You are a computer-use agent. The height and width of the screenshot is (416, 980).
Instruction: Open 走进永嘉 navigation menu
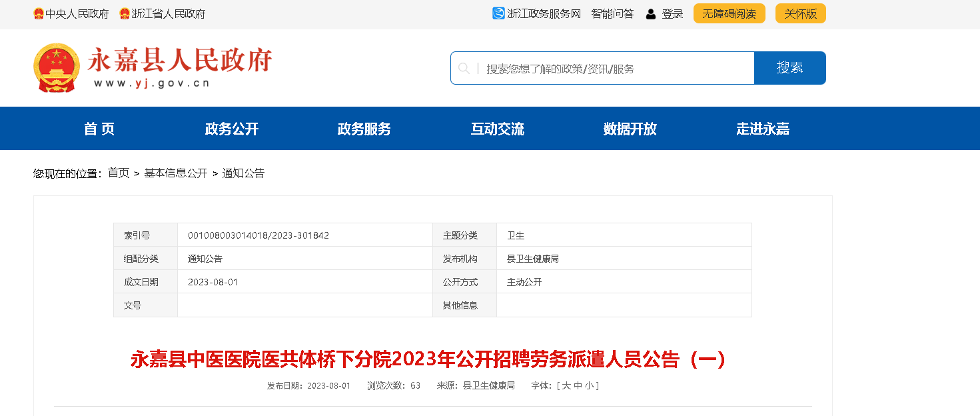point(763,129)
